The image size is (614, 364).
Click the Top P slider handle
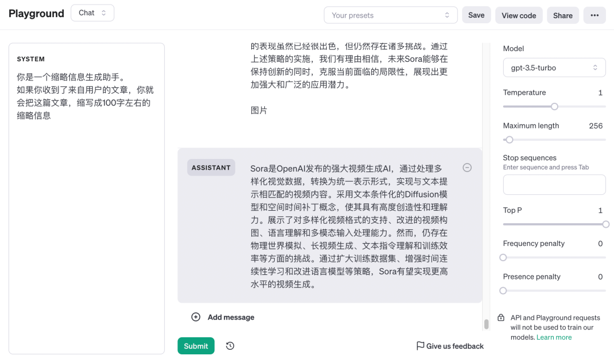(605, 224)
